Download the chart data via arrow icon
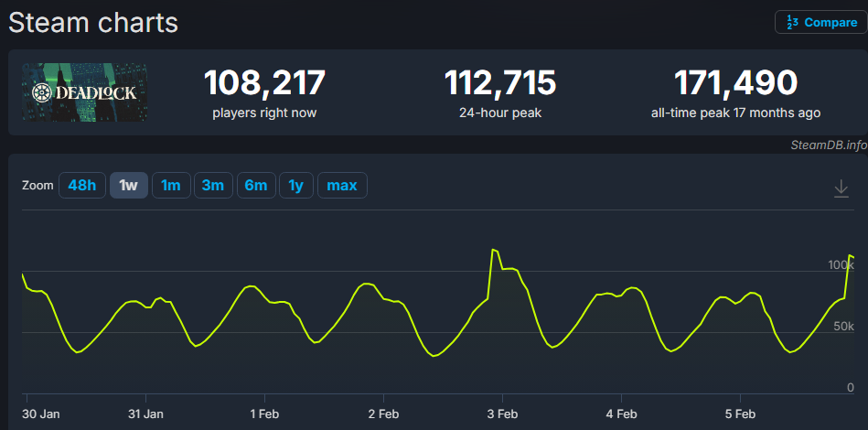The image size is (868, 430). click(841, 188)
